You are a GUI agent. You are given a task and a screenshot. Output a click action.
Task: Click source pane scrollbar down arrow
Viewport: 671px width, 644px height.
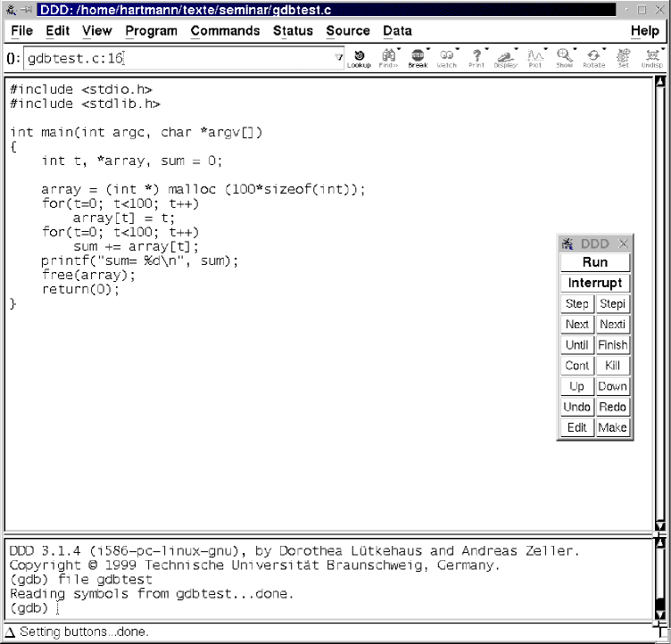[x=660, y=526]
